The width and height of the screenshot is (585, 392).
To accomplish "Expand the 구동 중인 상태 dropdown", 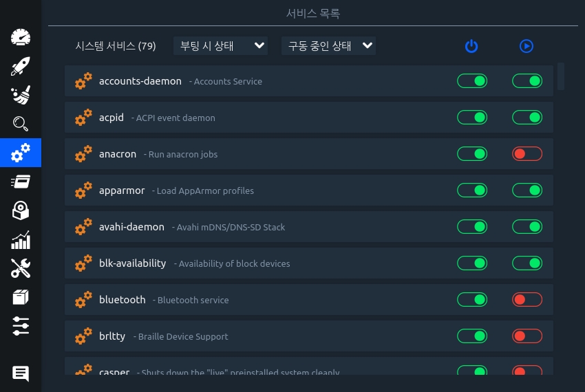I will [x=328, y=46].
